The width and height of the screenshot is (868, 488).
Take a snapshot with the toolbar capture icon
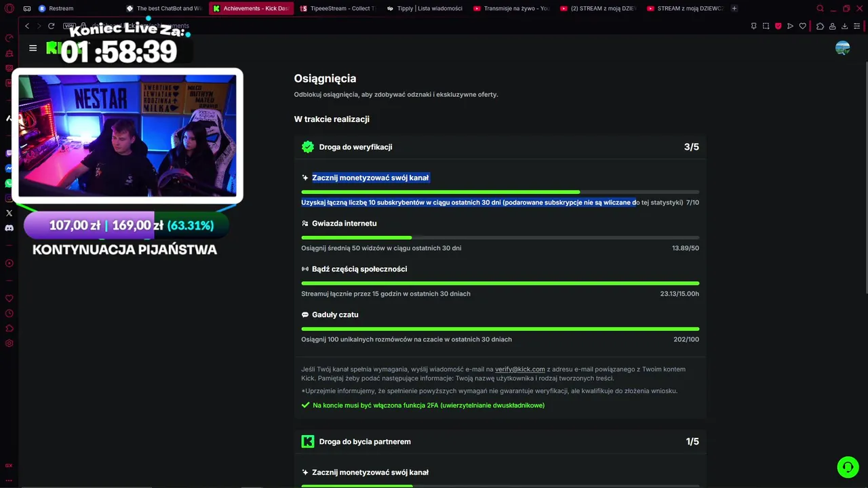coord(766,26)
